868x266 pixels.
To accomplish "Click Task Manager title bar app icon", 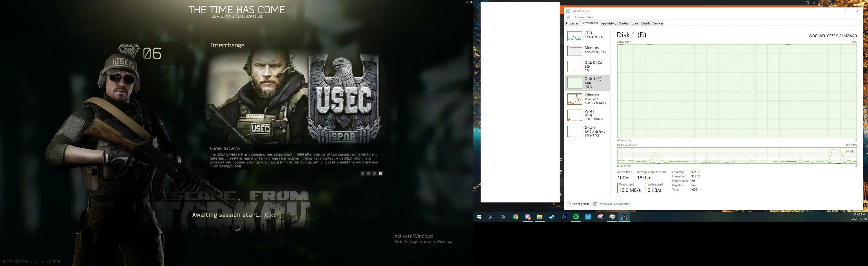I will tap(568, 11).
